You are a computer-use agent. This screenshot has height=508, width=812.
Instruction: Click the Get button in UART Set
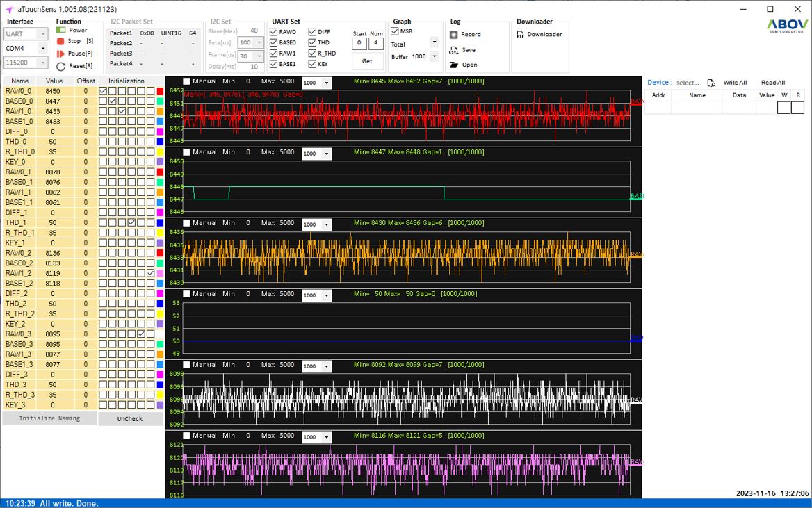367,61
